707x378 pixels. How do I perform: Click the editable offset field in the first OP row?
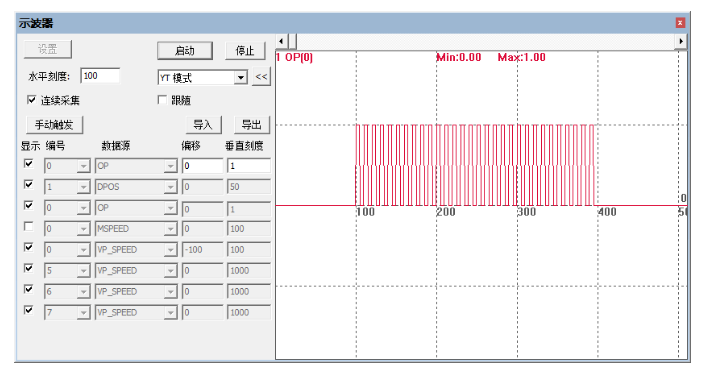pos(202,166)
